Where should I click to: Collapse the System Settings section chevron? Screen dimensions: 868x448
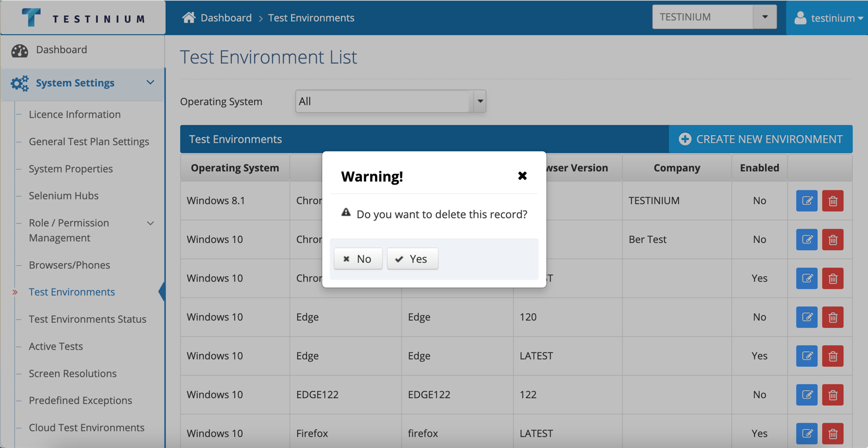coord(151,83)
